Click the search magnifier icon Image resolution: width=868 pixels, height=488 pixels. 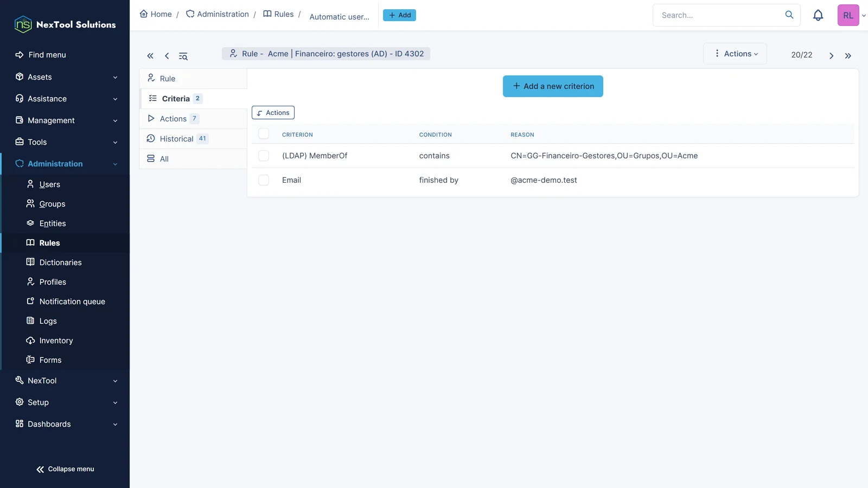point(789,15)
